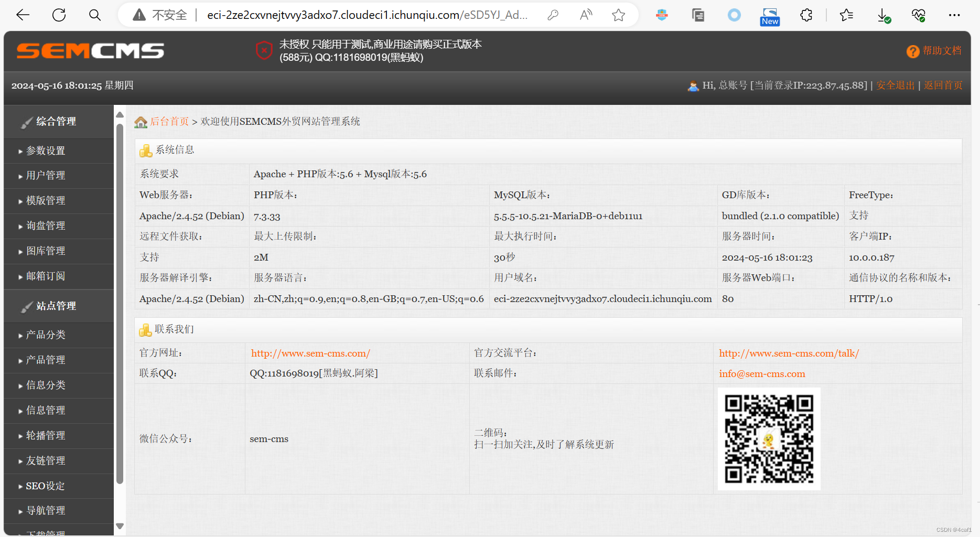Click the sidebar scrollbar down arrow
This screenshot has width=980, height=537.
pyautogui.click(x=120, y=527)
